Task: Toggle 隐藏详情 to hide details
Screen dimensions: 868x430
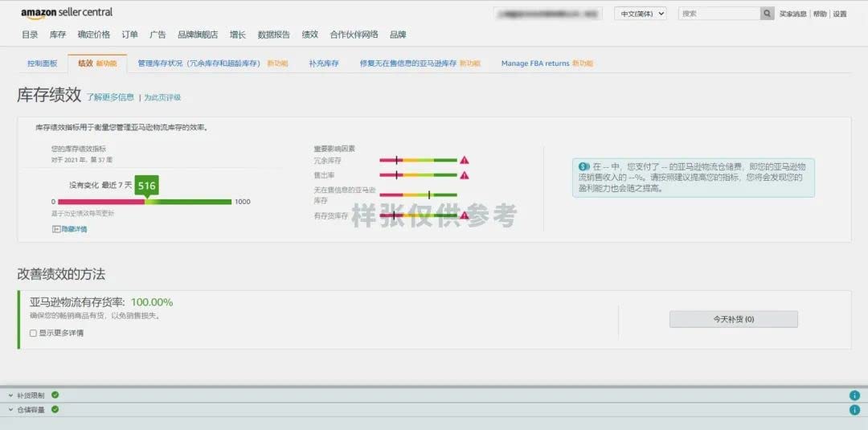Action: pos(69,229)
